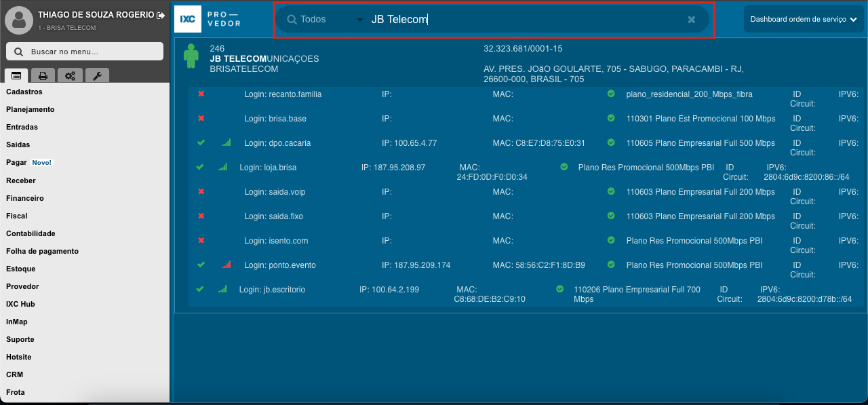Expand the Dashboard ordem de serviço dropdown

[803, 20]
